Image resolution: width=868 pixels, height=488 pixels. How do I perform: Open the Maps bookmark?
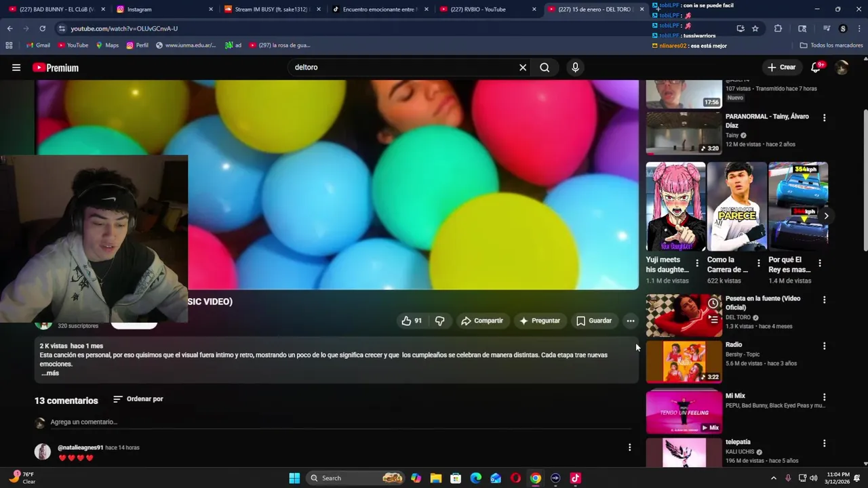coord(107,45)
